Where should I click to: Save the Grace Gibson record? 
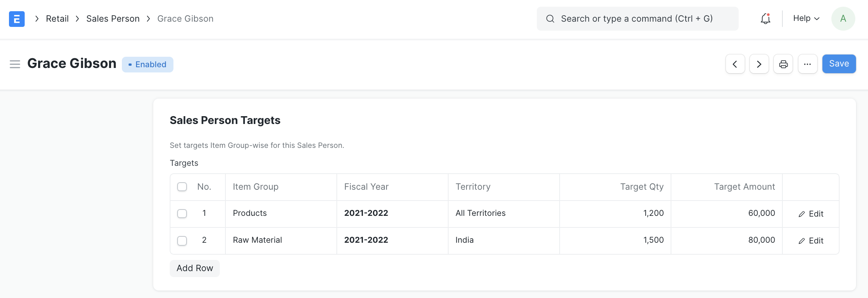(839, 63)
